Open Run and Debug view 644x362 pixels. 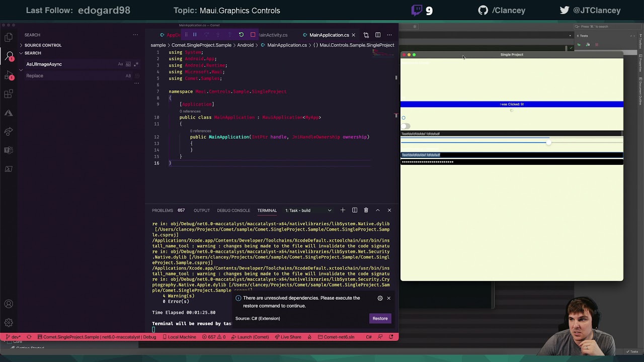pos(9,75)
